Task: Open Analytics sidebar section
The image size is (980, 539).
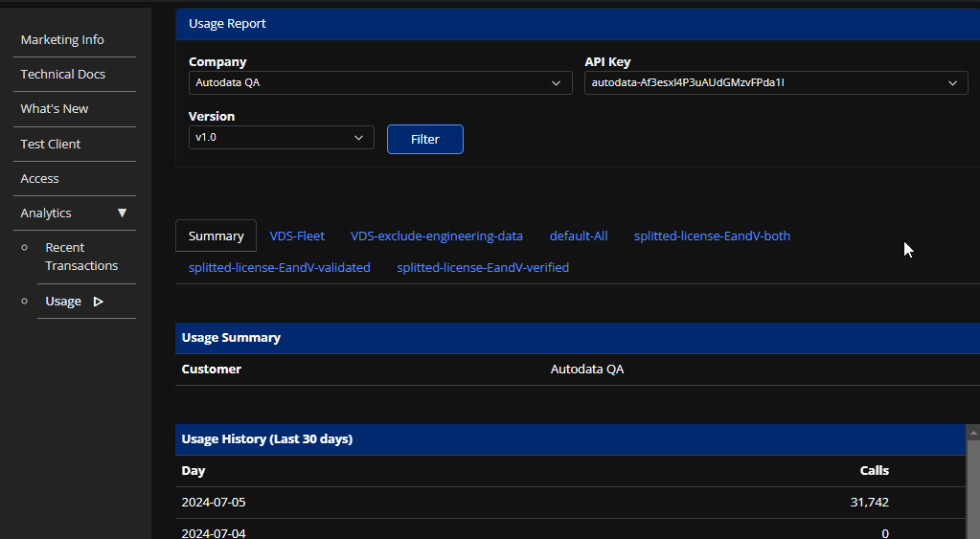Action: click(x=46, y=213)
